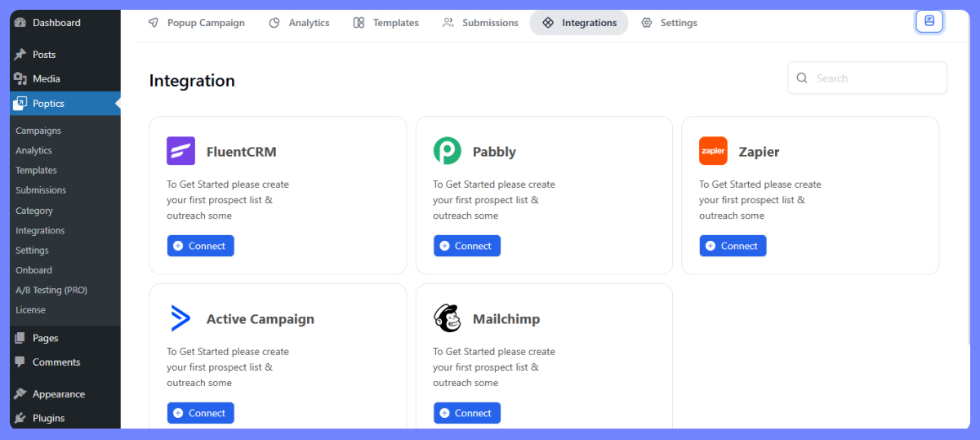Open Campaigns in Poptics submenu

(38, 131)
